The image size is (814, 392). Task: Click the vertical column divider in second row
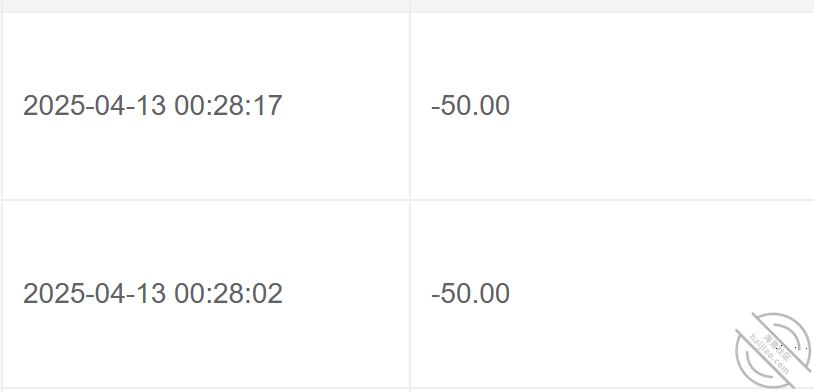[x=410, y=294]
